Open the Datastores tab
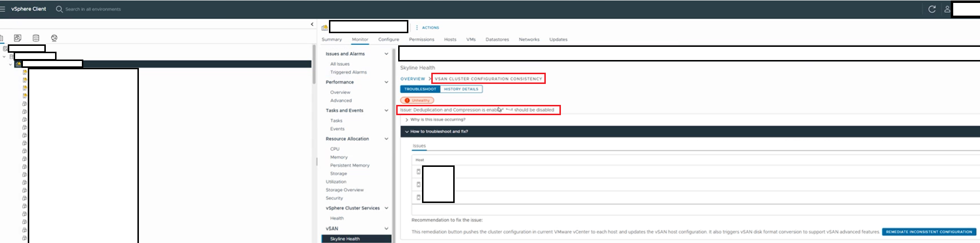The image size is (980, 243). (x=497, y=40)
